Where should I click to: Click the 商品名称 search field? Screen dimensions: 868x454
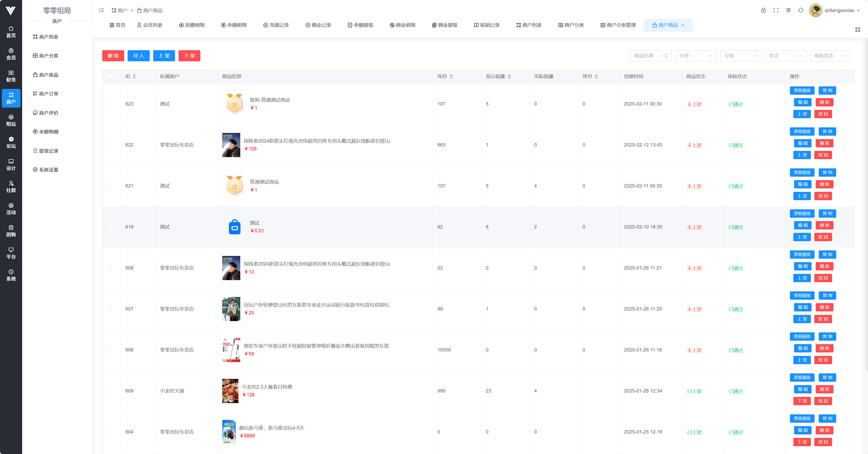647,56
